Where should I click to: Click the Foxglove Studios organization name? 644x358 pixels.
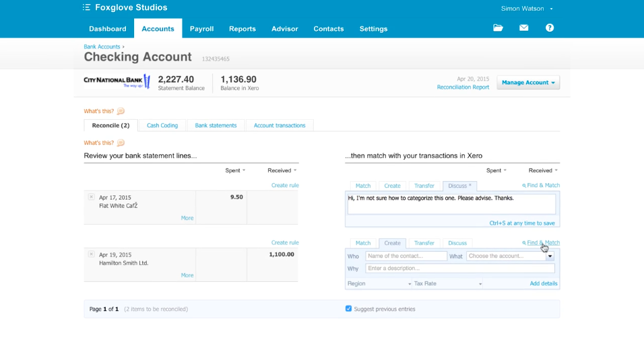click(x=131, y=7)
